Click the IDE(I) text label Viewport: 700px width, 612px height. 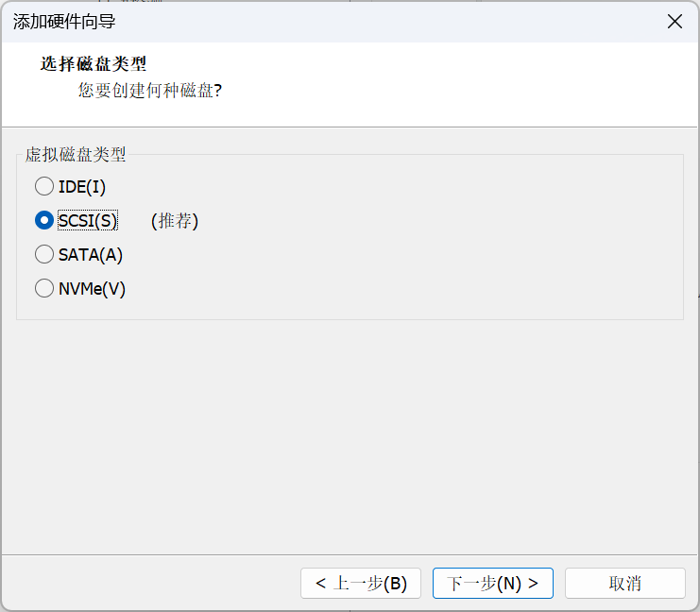tap(81, 187)
